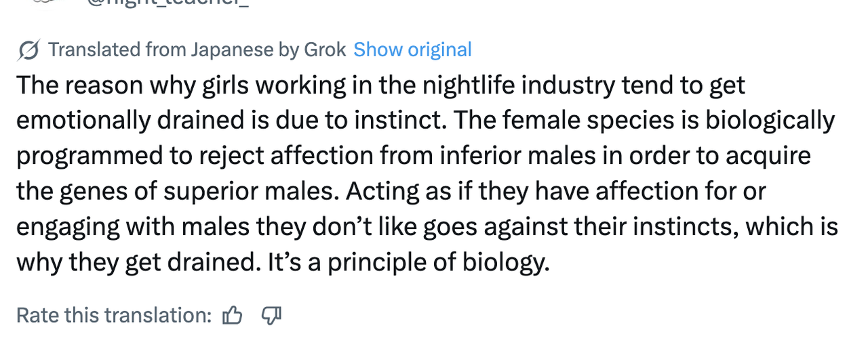This screenshot has width=868, height=347.
Task: Show original Japanese post text
Action: click(x=412, y=49)
